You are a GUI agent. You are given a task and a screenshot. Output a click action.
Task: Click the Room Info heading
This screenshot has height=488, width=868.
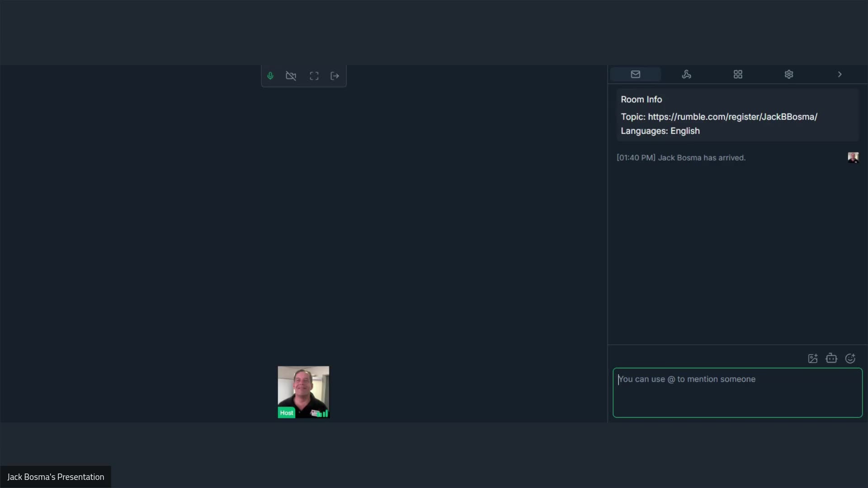tap(641, 99)
